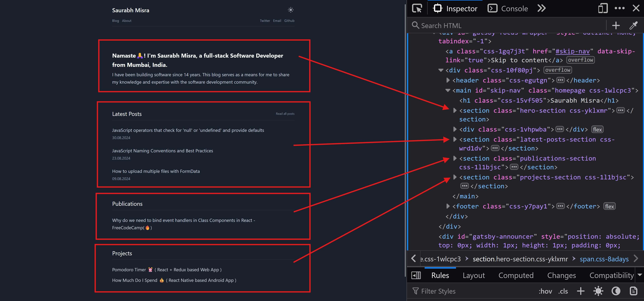The width and height of the screenshot is (644, 301).
Task: Toggle dark color scheme simulation
Action: click(x=616, y=291)
